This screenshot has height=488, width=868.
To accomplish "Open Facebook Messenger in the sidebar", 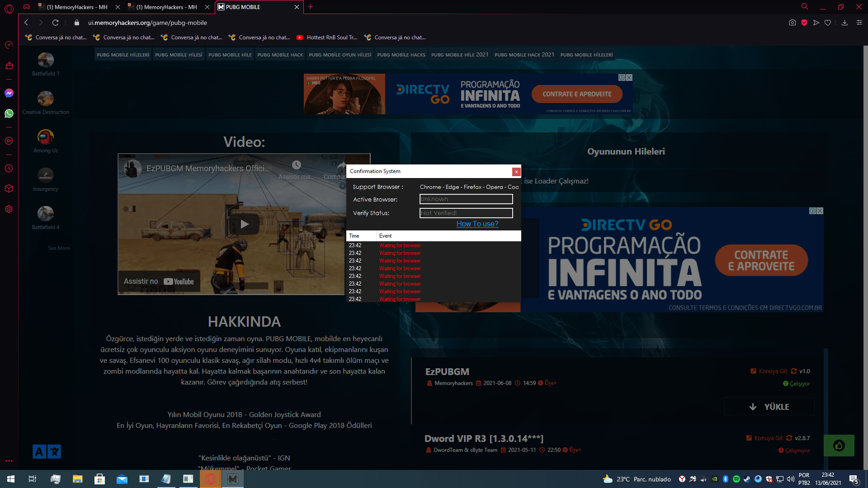I will coord(9,93).
